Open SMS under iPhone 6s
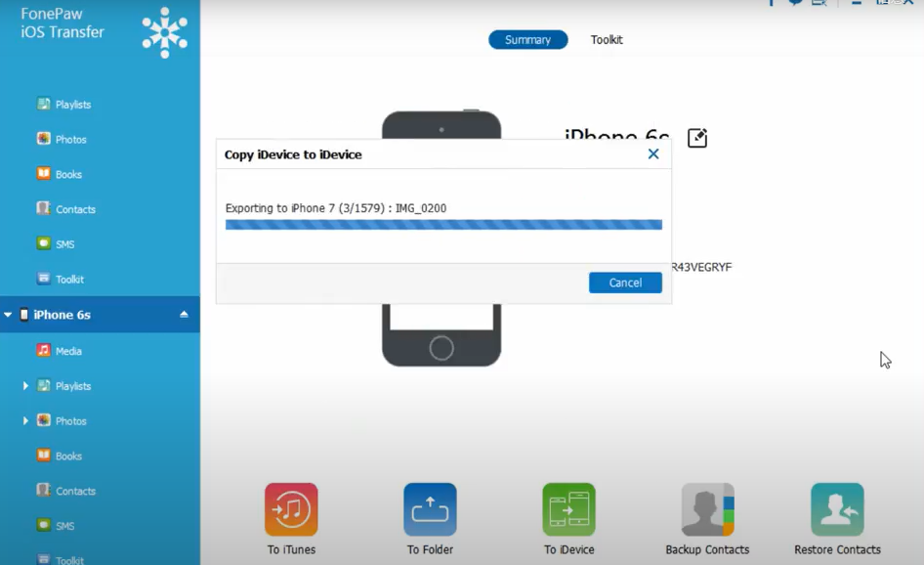 tap(56, 526)
